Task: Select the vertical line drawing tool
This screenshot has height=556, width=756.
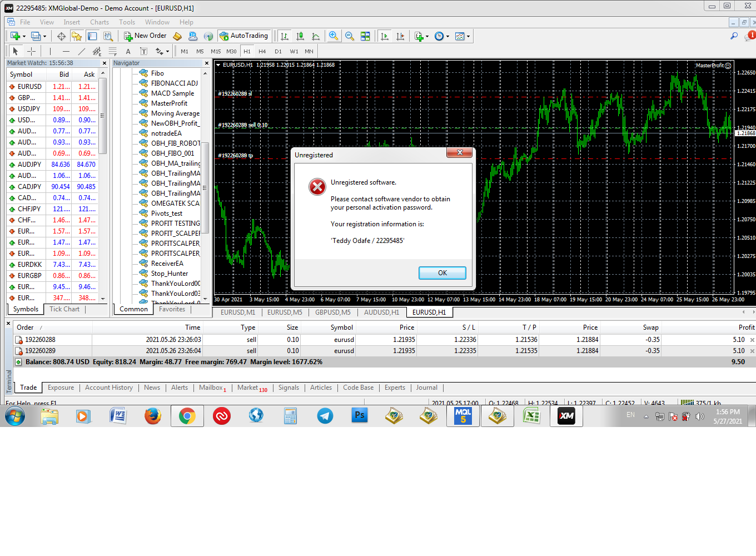Action: tap(51, 51)
